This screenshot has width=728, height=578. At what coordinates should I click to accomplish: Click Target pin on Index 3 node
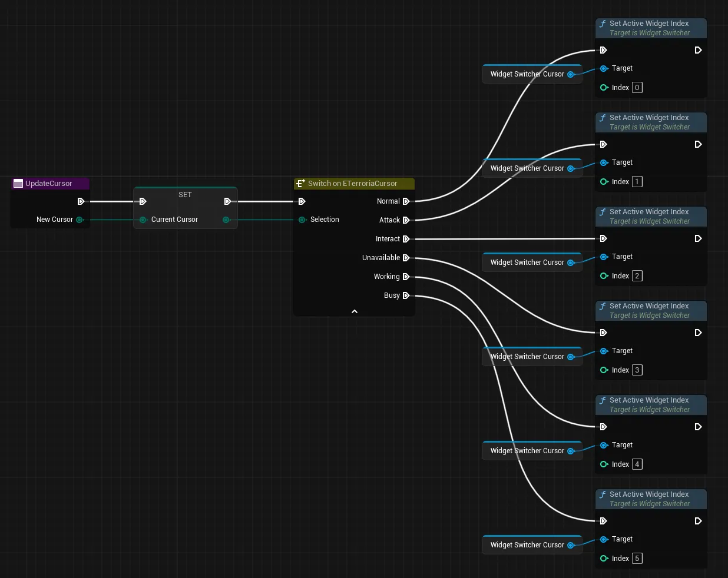(x=604, y=351)
